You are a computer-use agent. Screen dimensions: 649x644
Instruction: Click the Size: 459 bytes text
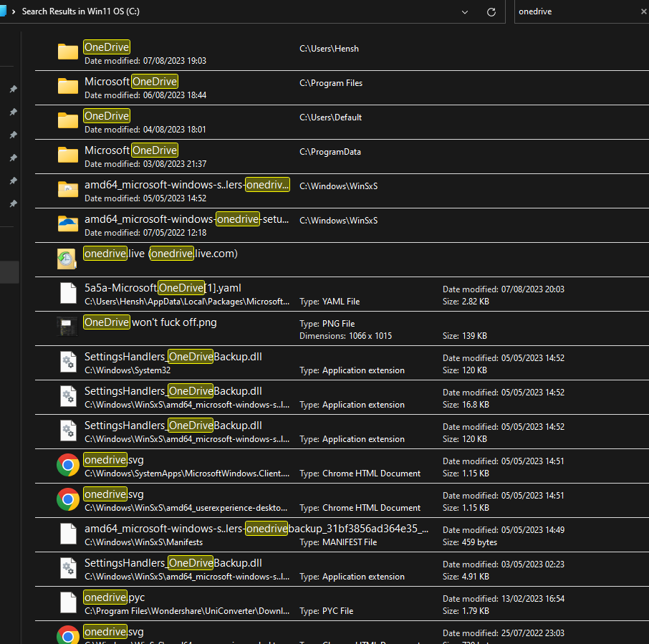[x=470, y=542]
